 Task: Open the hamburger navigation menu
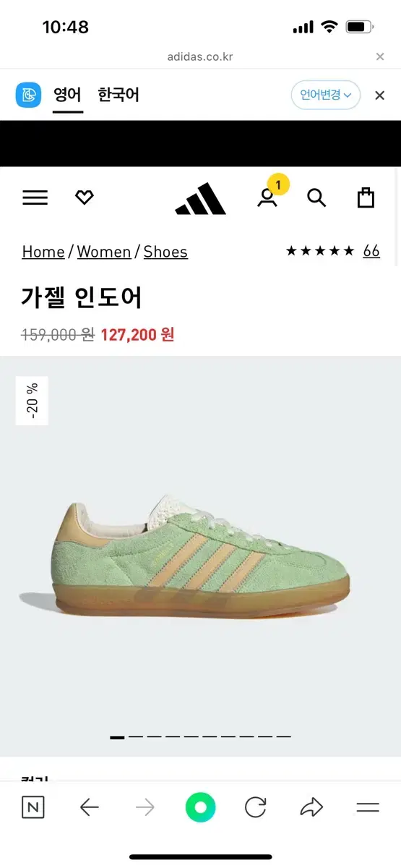tap(35, 197)
